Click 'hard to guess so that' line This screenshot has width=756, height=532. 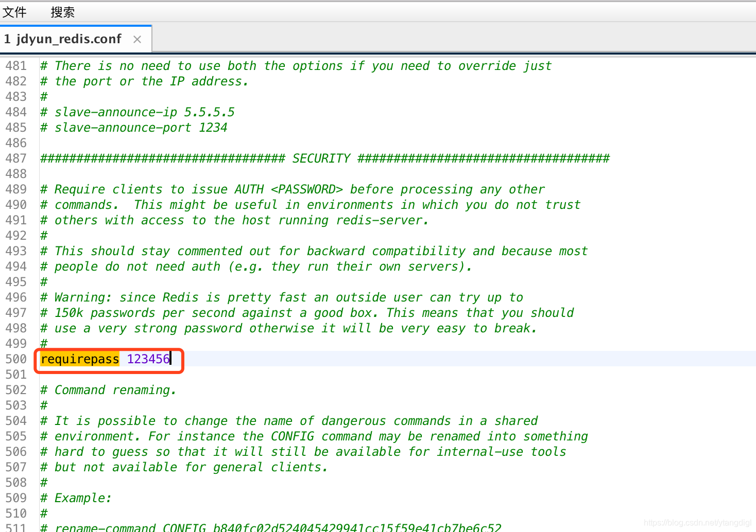pyautogui.click(x=303, y=452)
